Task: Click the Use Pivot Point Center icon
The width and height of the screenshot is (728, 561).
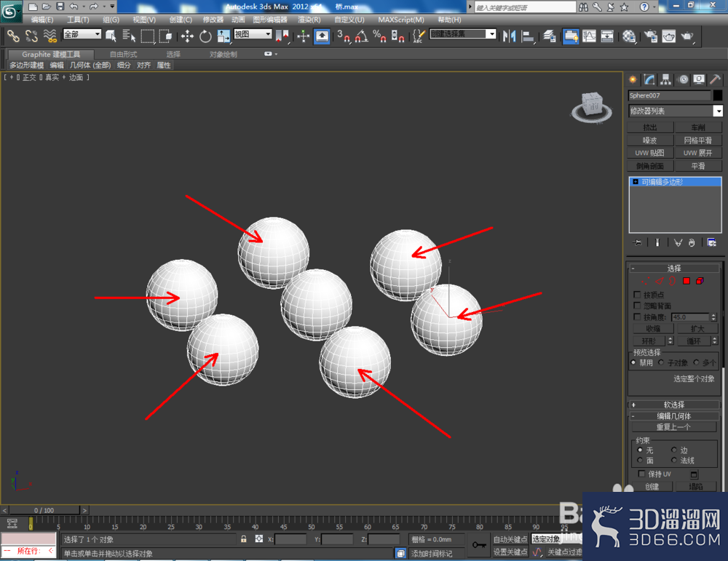Action: pos(282,36)
